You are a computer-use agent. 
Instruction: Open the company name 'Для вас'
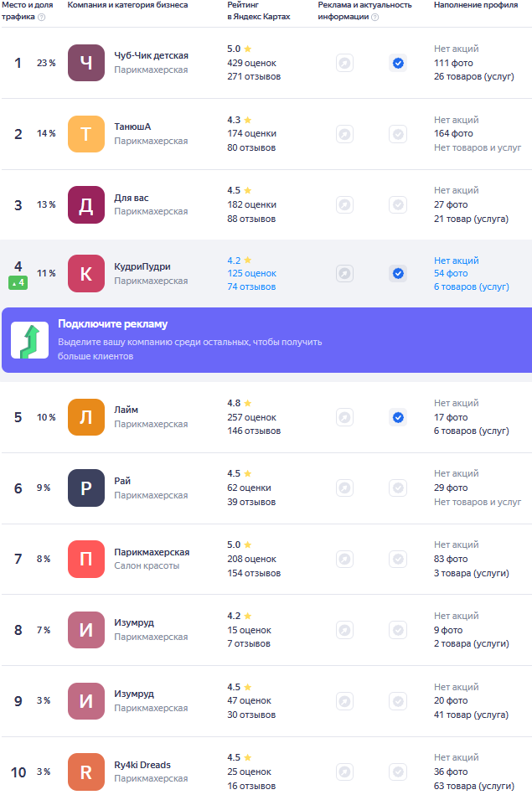(x=132, y=198)
